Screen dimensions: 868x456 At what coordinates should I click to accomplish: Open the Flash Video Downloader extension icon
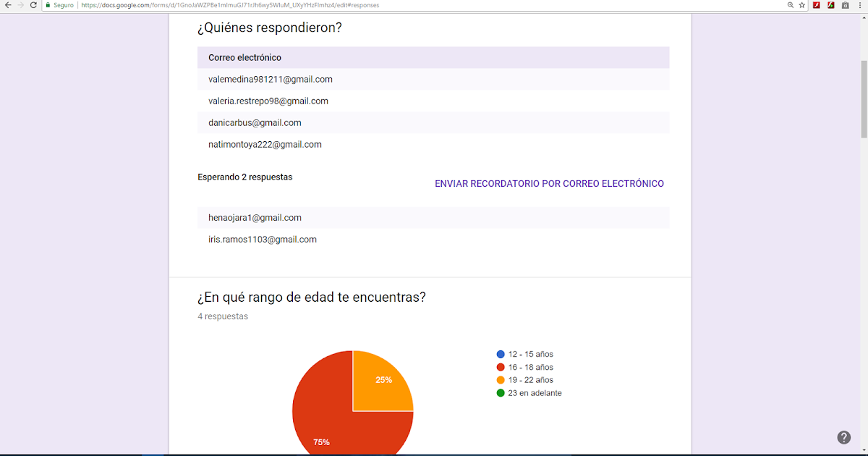pyautogui.click(x=830, y=5)
